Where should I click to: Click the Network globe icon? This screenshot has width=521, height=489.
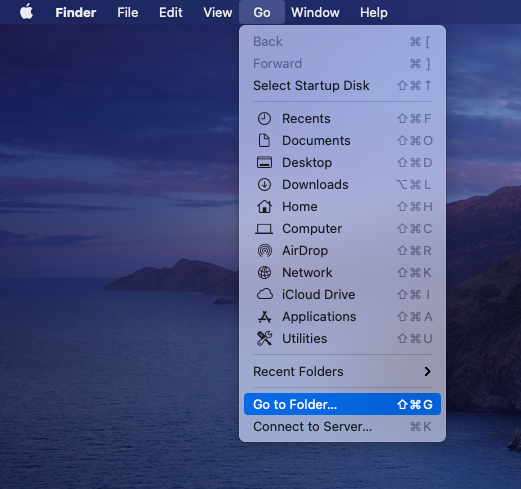[x=264, y=273]
